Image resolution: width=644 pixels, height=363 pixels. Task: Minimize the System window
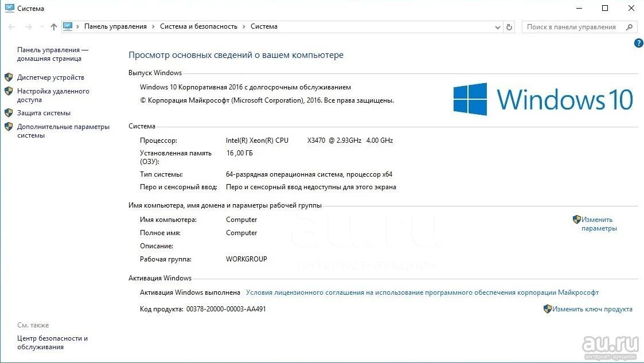point(580,8)
